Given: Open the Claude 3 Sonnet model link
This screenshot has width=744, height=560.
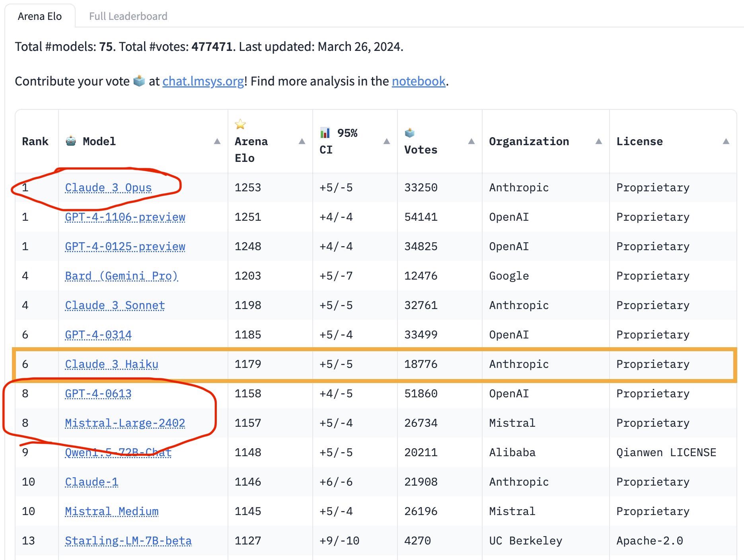Looking at the screenshot, I should click(x=115, y=305).
